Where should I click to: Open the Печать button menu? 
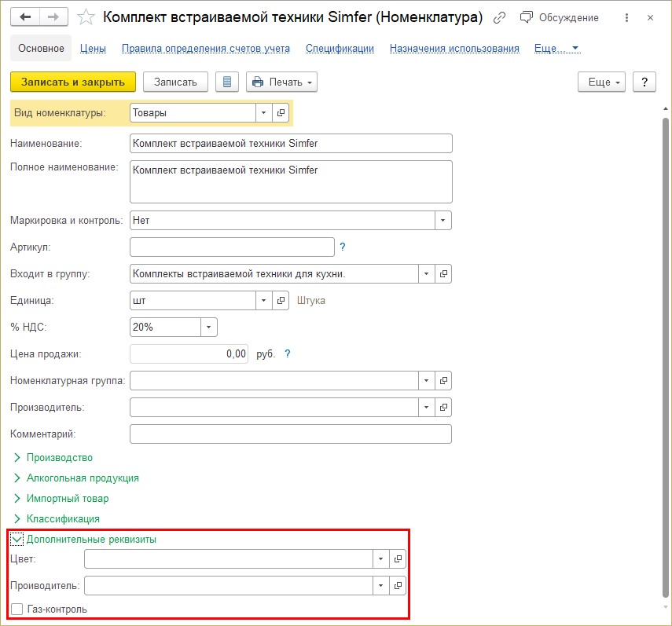pyautogui.click(x=281, y=82)
